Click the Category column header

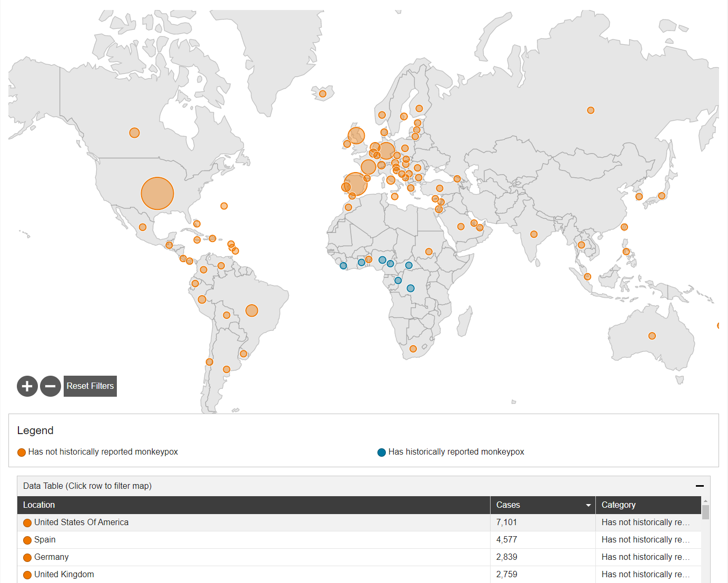pos(649,505)
